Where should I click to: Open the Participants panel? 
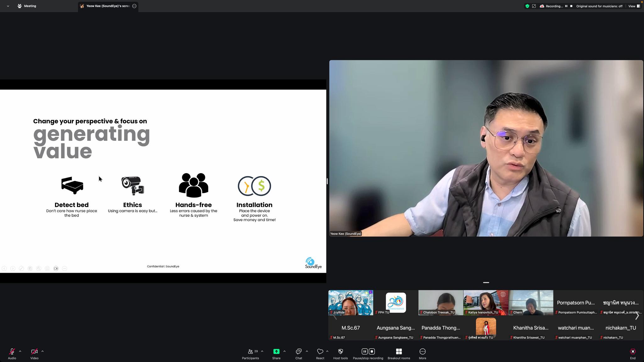coord(250,354)
